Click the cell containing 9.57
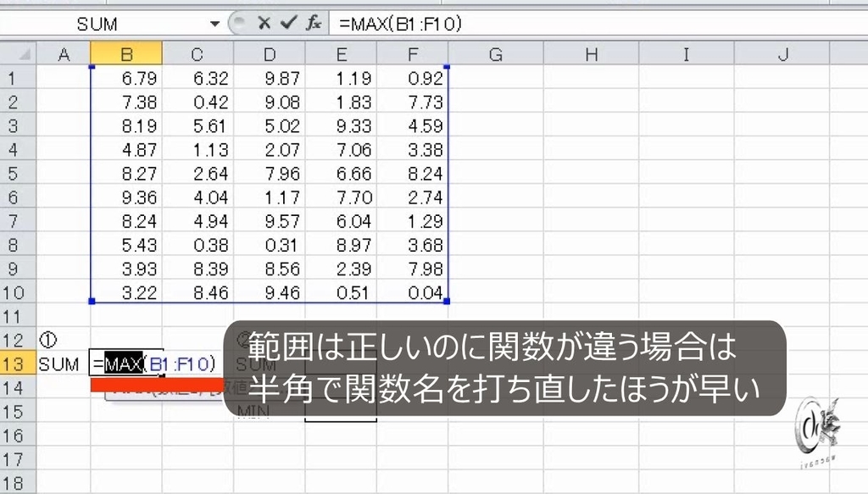Image resolution: width=868 pixels, height=494 pixels. [x=269, y=221]
